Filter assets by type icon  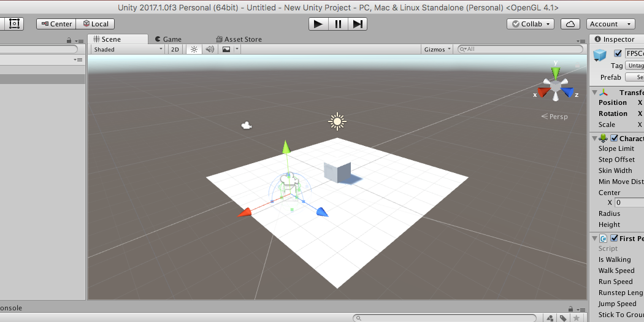click(x=550, y=318)
